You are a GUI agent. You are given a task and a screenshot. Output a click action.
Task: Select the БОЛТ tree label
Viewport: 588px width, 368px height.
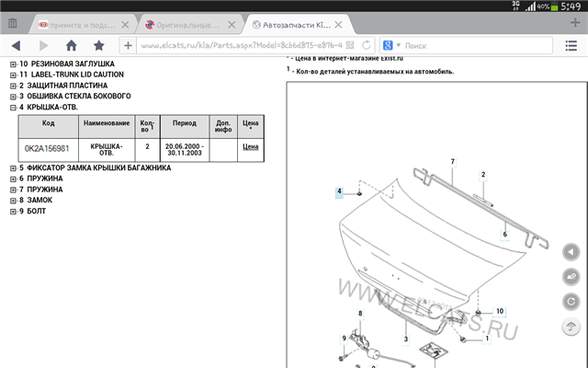point(37,211)
